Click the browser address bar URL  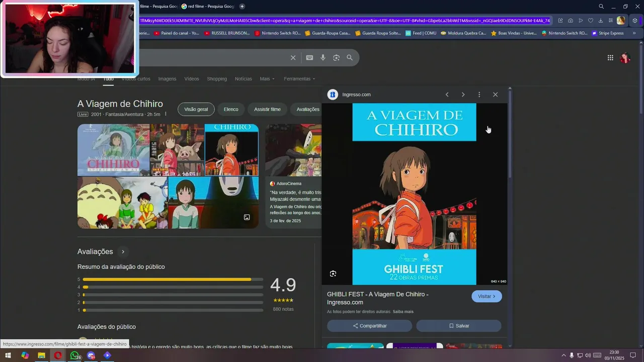pos(345,21)
